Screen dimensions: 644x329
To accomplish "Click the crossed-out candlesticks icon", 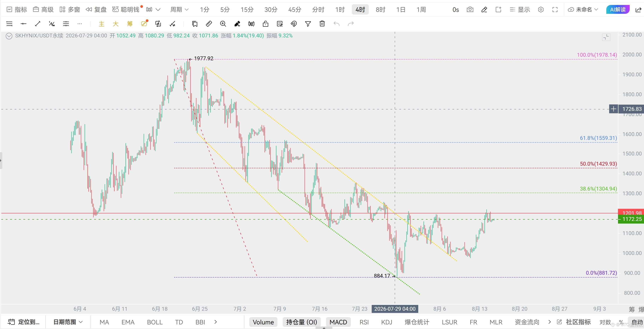I will pos(251,24).
